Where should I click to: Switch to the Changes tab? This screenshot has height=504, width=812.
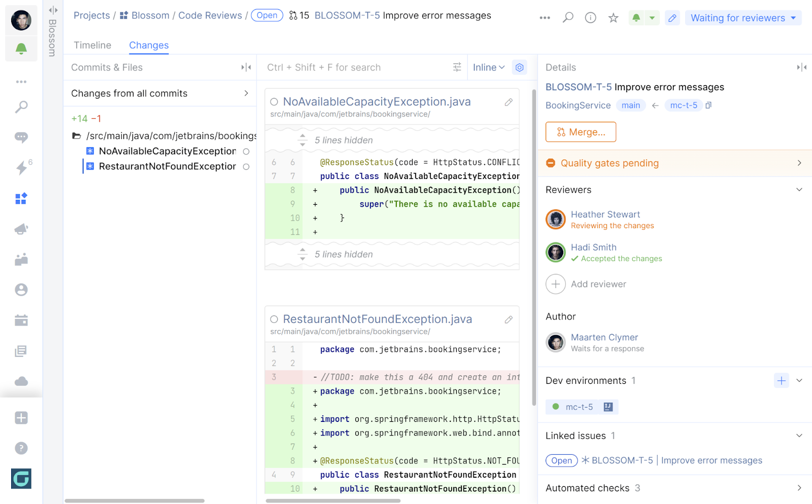coord(149,45)
